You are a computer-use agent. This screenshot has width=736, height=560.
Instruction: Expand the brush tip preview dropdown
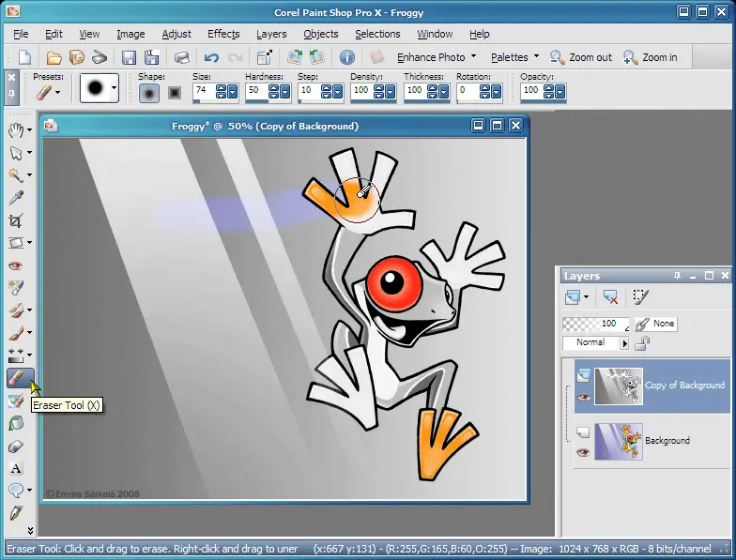pos(114,90)
